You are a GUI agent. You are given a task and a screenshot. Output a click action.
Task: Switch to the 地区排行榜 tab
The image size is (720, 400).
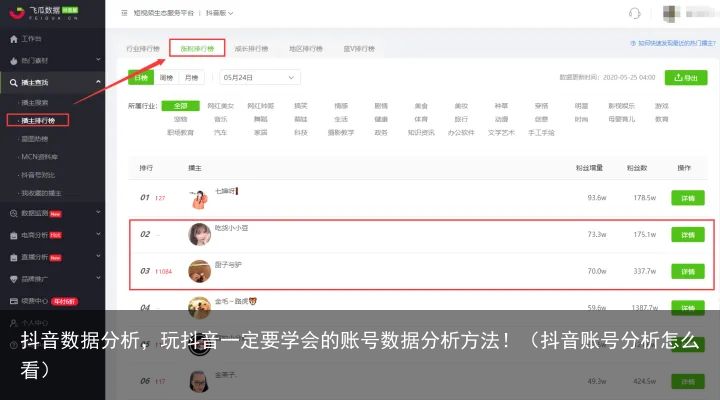305,48
